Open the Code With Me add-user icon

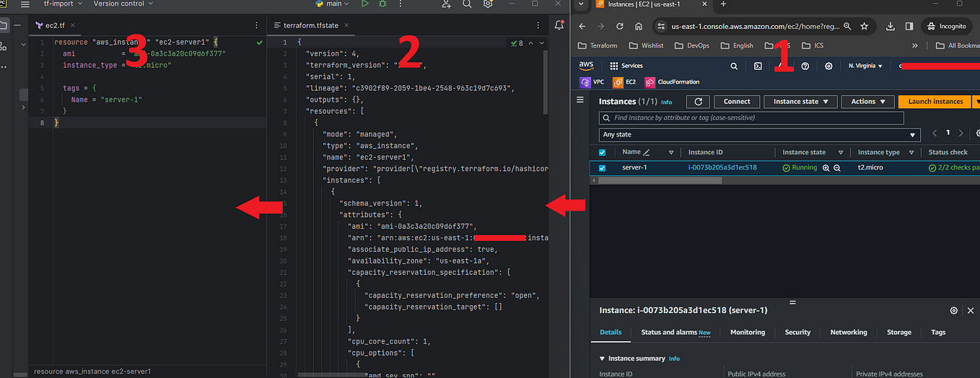coord(447,4)
